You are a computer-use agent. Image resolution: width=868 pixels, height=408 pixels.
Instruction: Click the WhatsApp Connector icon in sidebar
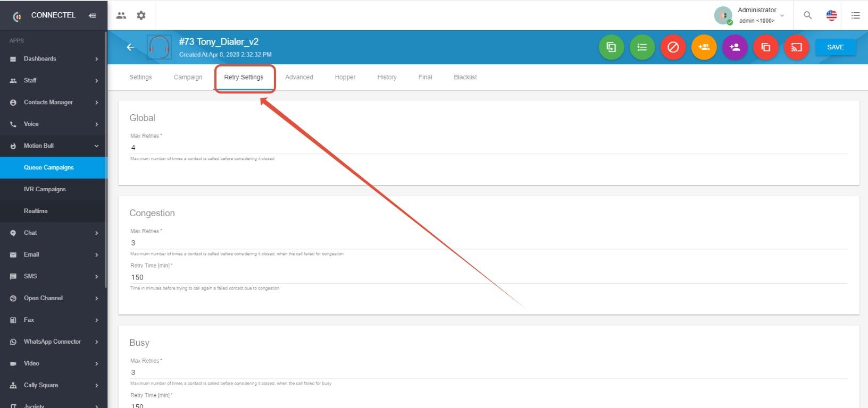point(13,342)
